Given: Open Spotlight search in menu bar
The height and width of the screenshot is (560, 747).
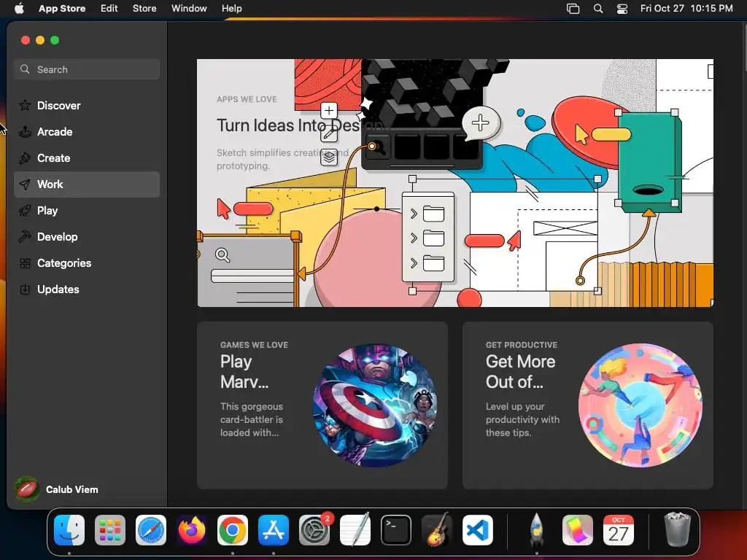Looking at the screenshot, I should coord(598,9).
